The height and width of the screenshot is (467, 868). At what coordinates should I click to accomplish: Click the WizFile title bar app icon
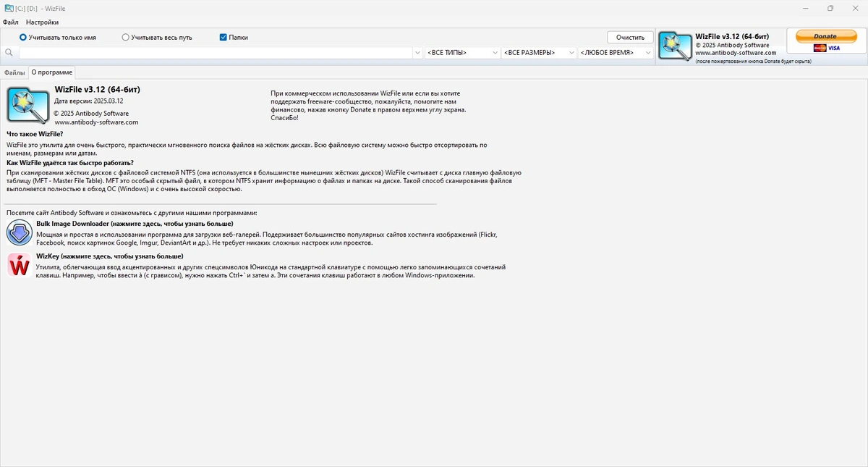click(x=7, y=8)
